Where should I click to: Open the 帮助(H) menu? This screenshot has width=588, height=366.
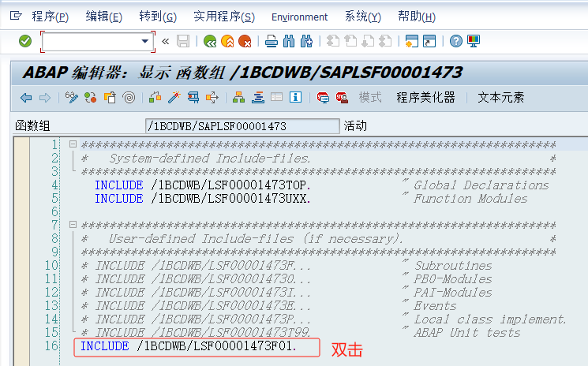[x=417, y=17]
